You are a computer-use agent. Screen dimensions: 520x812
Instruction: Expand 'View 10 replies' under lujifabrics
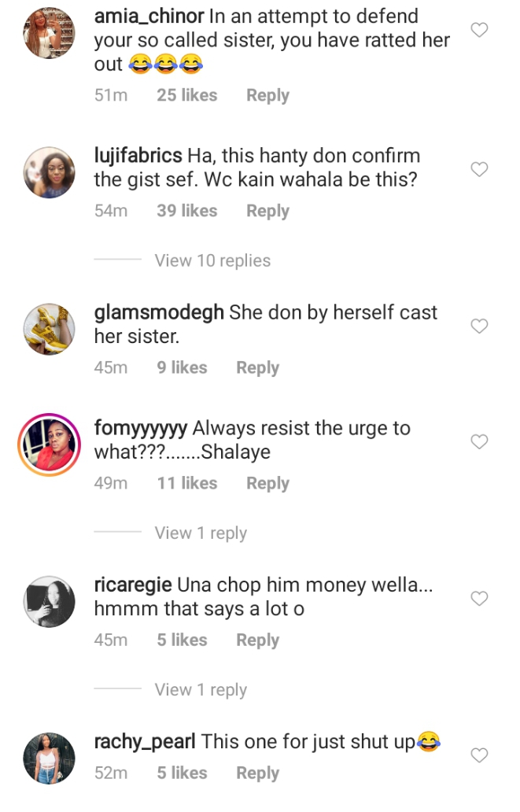(x=212, y=260)
